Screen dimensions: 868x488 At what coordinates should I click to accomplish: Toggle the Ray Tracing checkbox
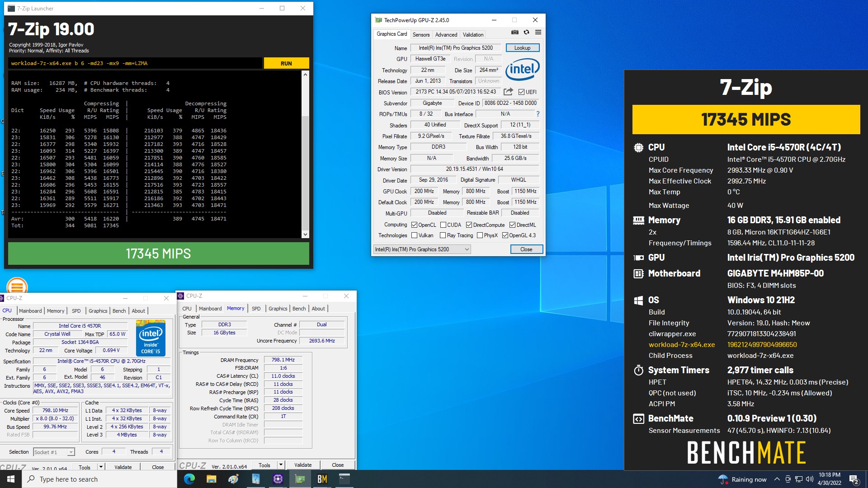click(x=443, y=235)
